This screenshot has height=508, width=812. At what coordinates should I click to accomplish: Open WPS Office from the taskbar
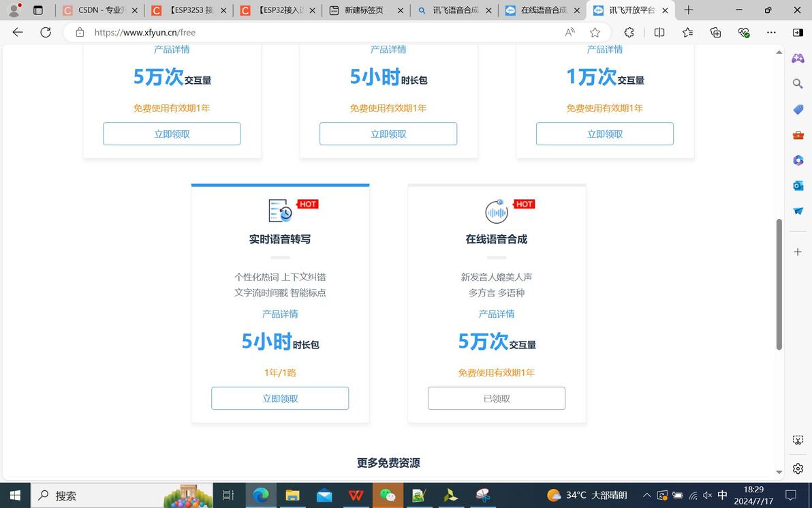pos(356,495)
